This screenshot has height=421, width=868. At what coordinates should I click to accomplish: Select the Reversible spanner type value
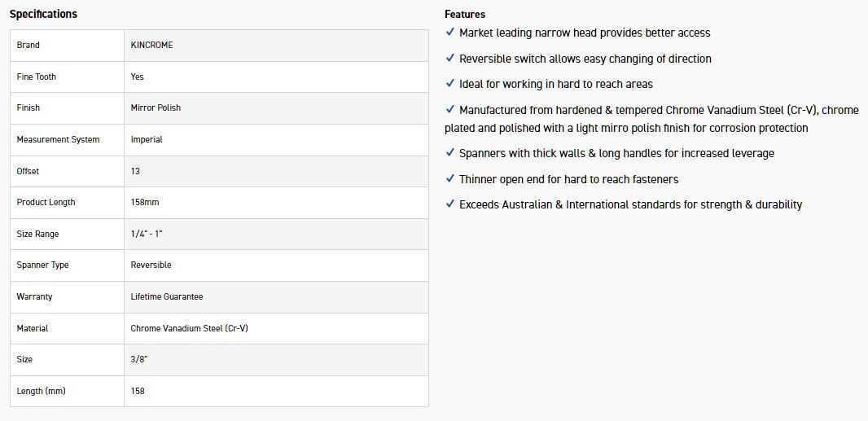151,265
